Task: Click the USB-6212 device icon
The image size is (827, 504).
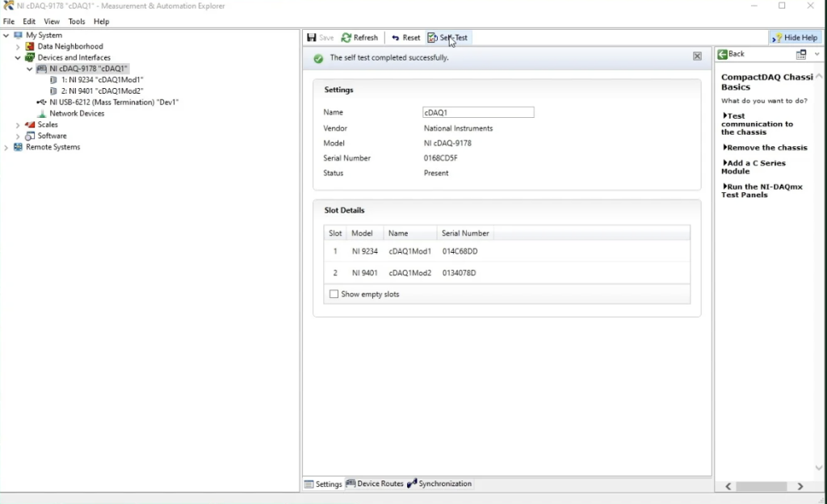Action: (x=42, y=103)
